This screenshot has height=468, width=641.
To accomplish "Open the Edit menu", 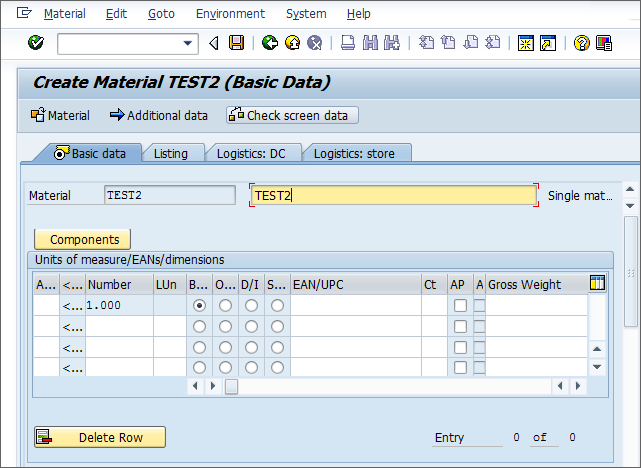I will 117,14.
